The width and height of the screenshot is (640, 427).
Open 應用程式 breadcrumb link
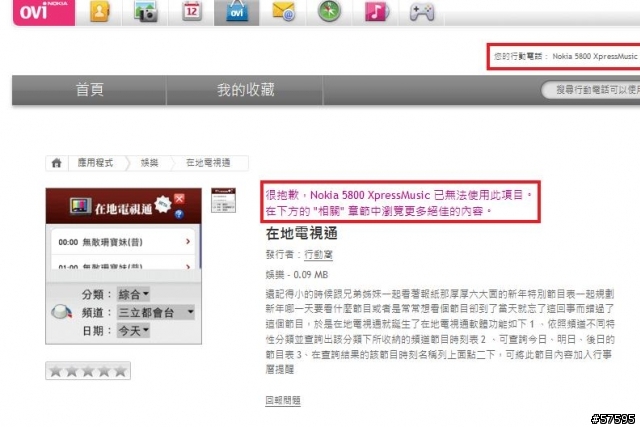95,163
